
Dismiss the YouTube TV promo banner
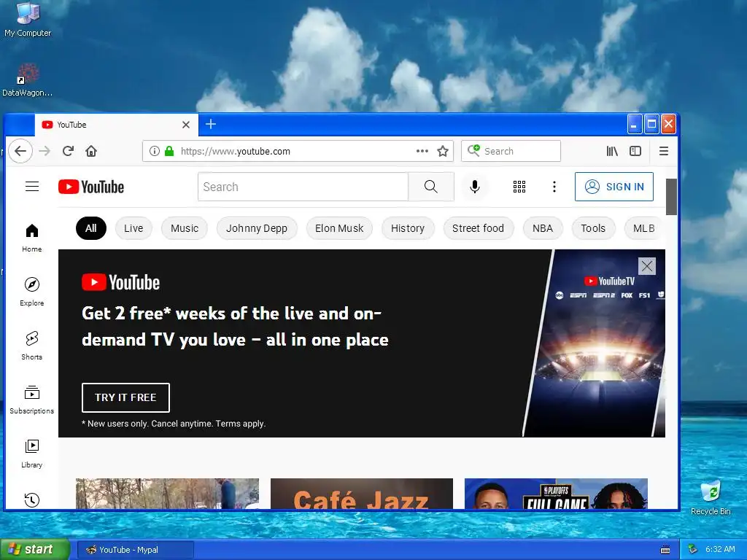pyautogui.click(x=646, y=265)
